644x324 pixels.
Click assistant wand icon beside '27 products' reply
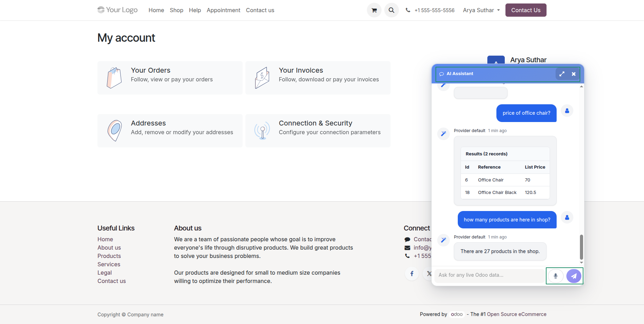tap(443, 240)
